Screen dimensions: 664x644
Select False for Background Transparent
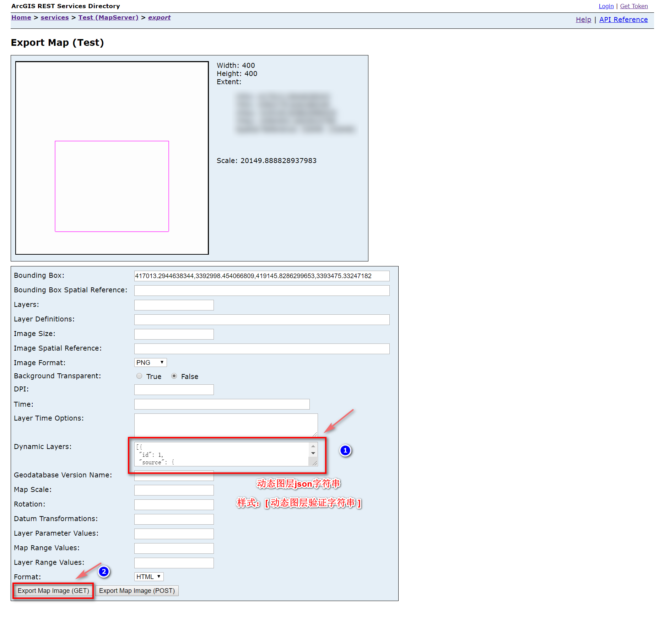pos(174,376)
